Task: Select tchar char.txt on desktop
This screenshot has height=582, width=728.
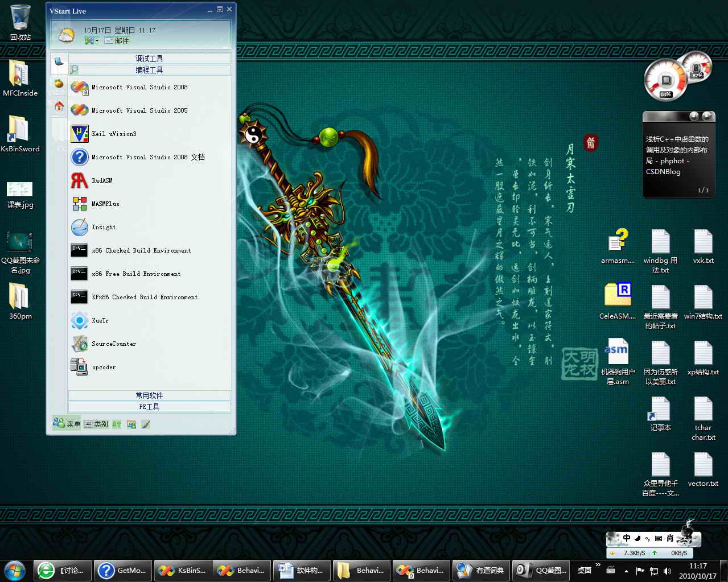Action: (704, 419)
